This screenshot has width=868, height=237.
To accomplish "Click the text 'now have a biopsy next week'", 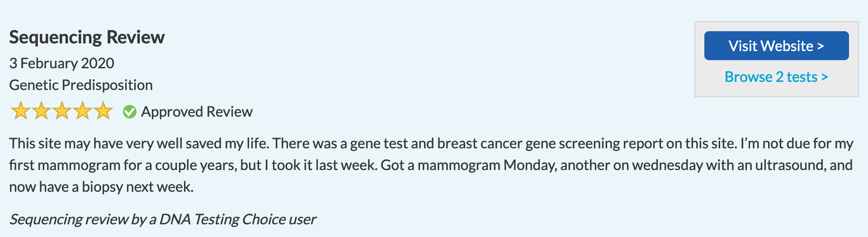I will [100, 187].
